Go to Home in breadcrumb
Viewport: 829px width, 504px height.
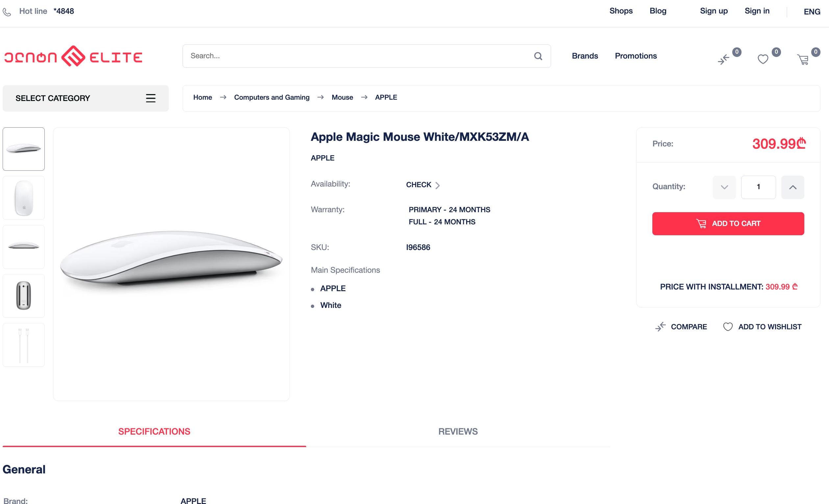203,98
